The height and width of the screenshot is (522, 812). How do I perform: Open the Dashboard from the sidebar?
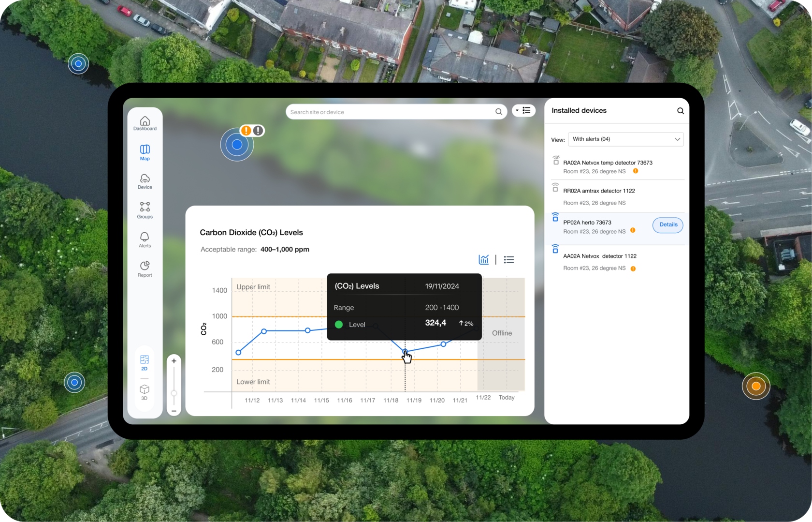145,123
